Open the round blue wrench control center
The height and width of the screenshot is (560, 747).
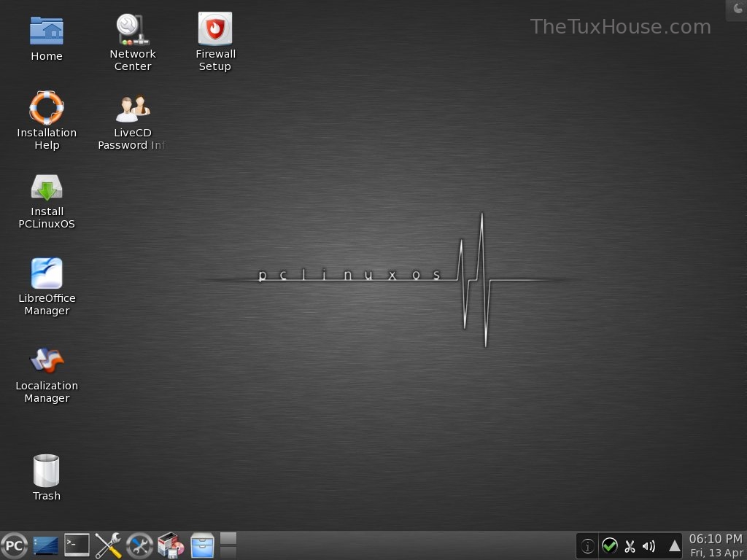pos(139,545)
